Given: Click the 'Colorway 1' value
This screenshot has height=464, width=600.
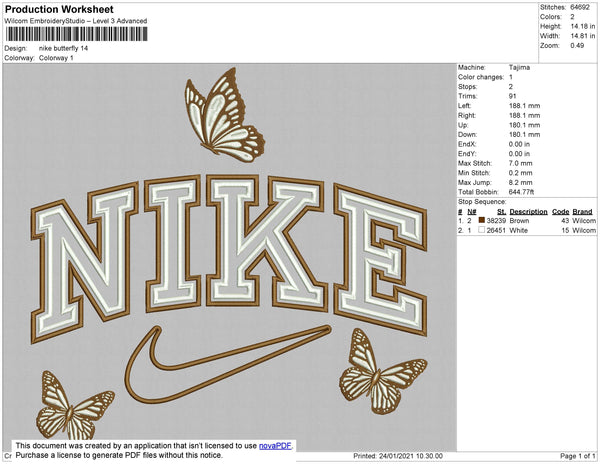Looking at the screenshot, I should (56, 58).
